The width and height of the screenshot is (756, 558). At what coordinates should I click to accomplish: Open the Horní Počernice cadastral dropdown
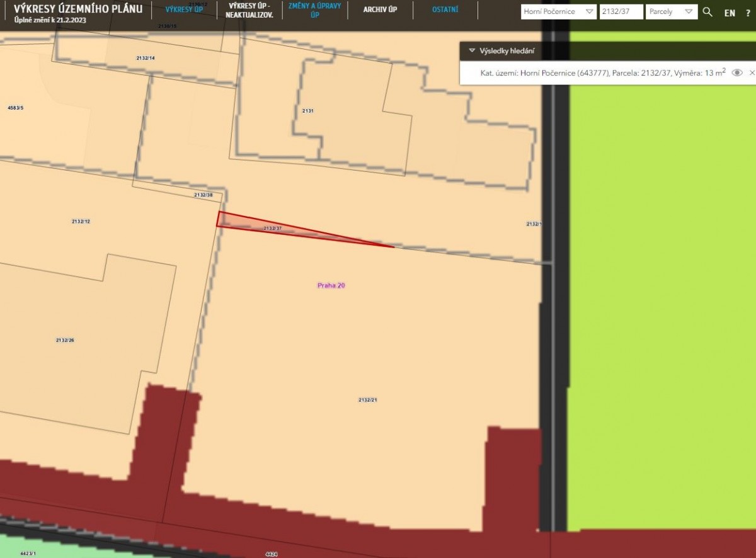point(559,12)
